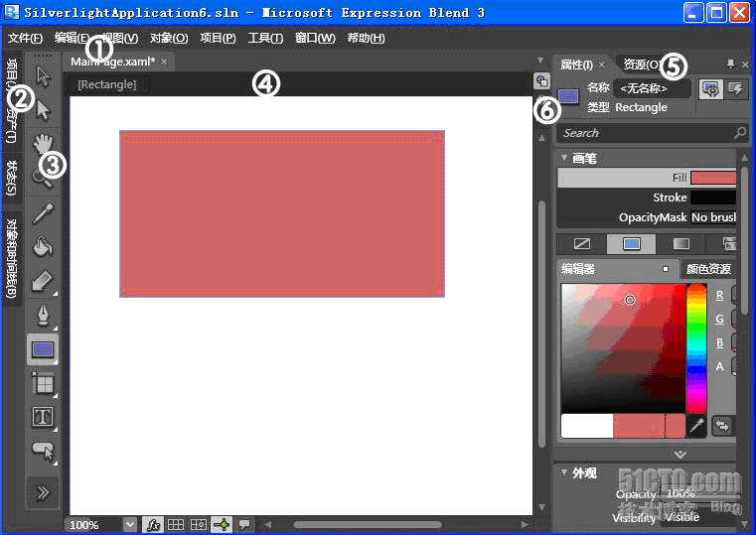Open the 对象和时间线(B) side panel tab
Viewport: 756px width, 535px height.
[x=12, y=259]
